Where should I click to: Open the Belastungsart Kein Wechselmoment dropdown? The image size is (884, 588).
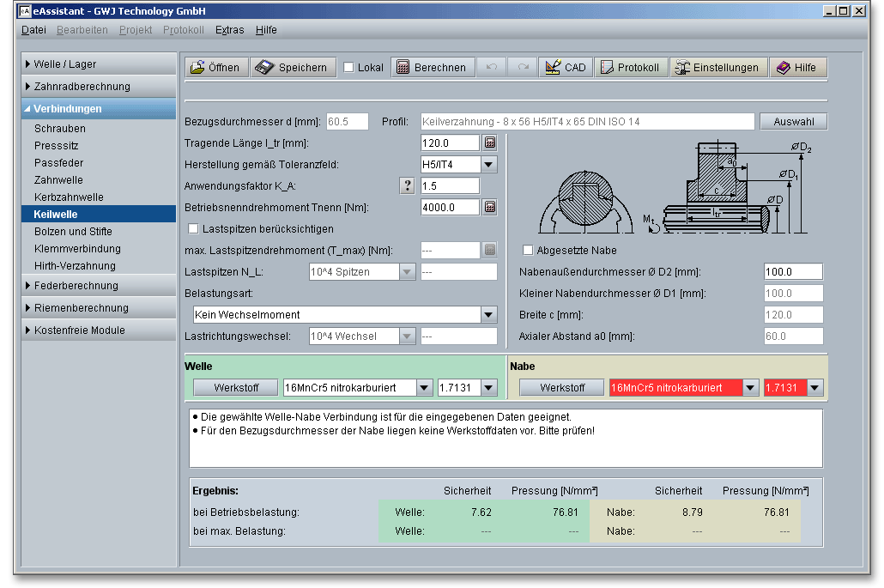[488, 315]
